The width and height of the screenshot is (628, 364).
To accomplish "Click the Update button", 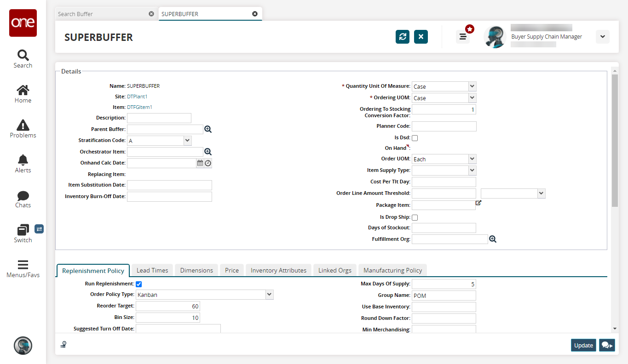I will click(x=583, y=345).
